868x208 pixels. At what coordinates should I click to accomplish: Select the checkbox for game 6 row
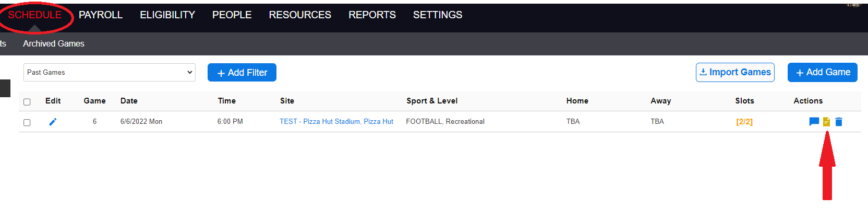pyautogui.click(x=27, y=122)
